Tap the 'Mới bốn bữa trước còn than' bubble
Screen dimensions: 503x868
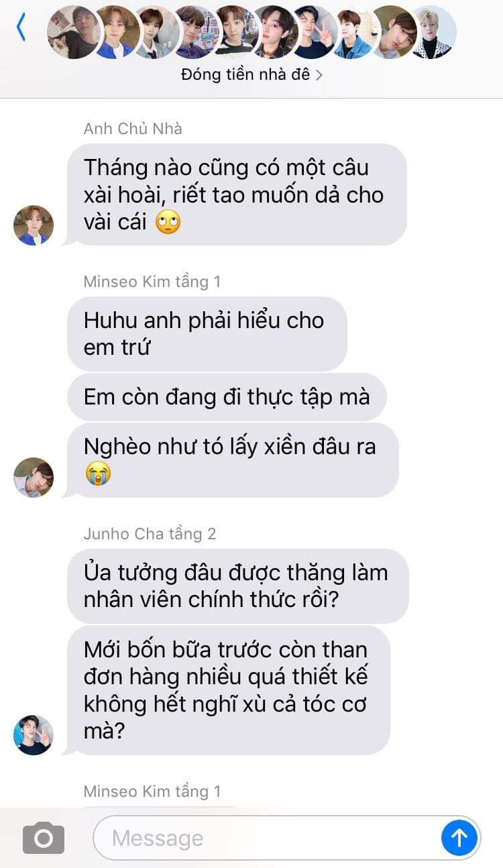pyautogui.click(x=228, y=690)
